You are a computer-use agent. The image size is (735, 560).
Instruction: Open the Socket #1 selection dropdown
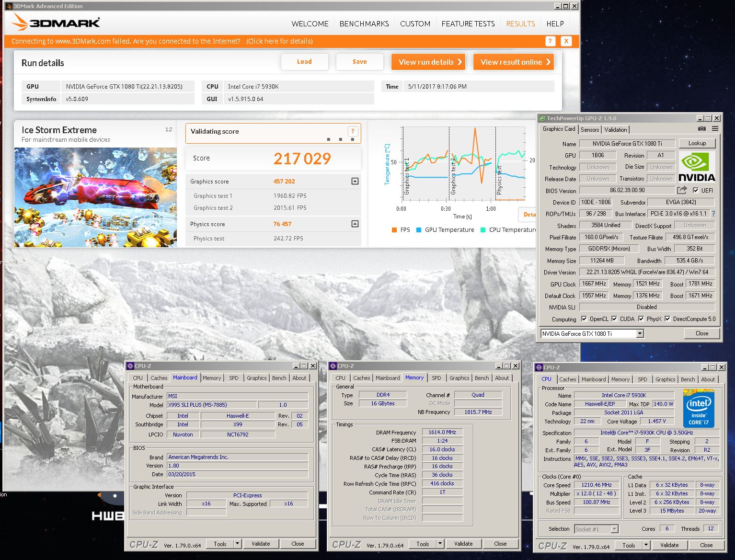tap(615, 529)
